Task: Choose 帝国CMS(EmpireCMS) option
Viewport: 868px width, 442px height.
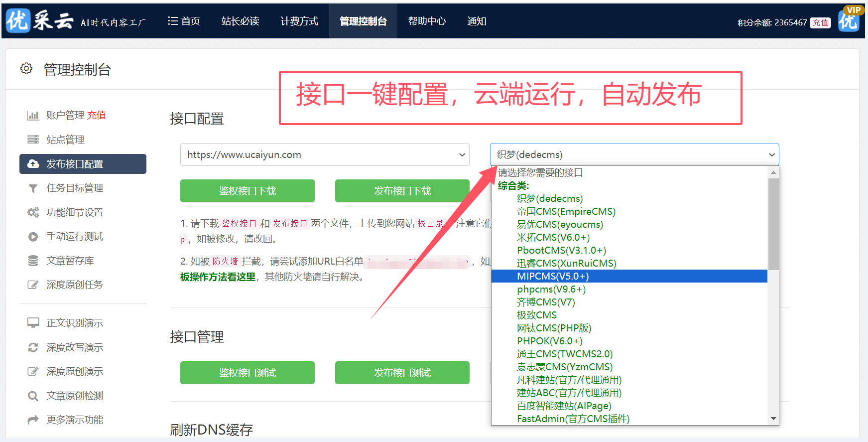Action: 566,211
